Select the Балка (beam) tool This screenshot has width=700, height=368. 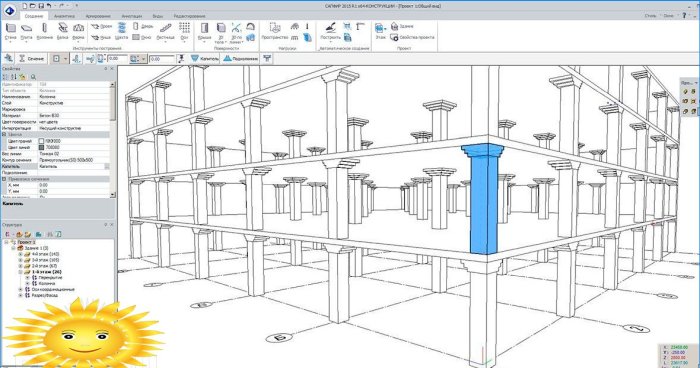pyautogui.click(x=62, y=31)
